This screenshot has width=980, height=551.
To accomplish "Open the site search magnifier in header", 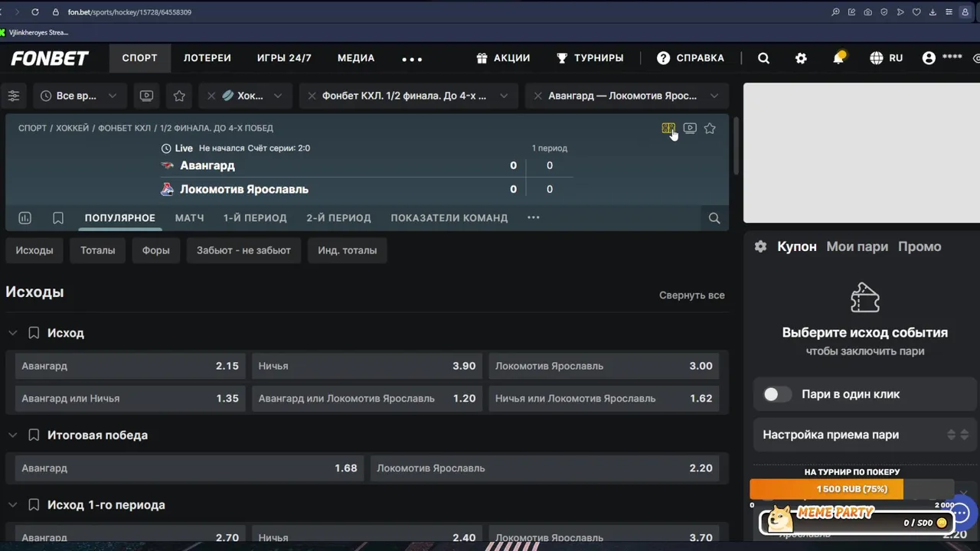I will coord(763,58).
